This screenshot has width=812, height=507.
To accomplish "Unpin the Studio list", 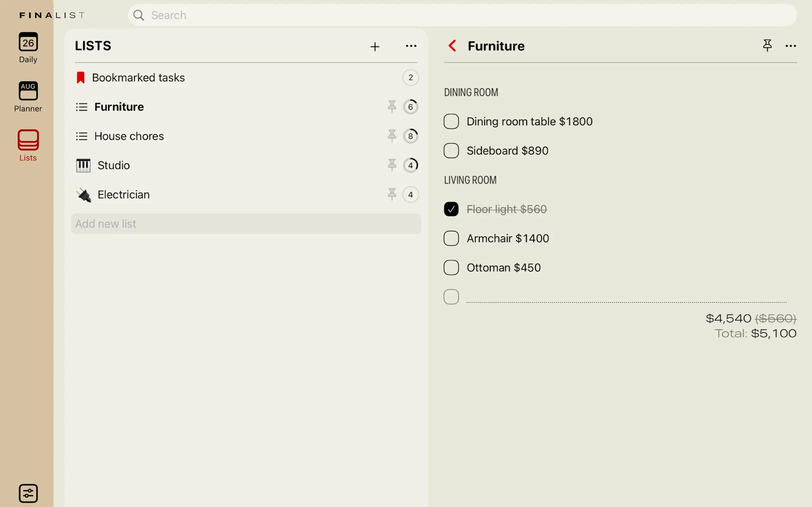I will coord(392,165).
